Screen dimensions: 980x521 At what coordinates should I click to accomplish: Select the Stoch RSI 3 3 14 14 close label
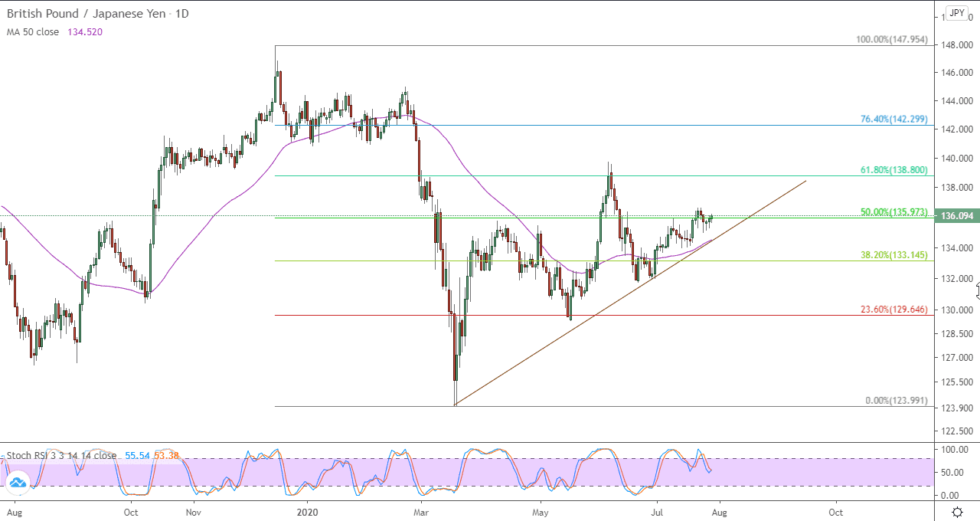(62, 455)
